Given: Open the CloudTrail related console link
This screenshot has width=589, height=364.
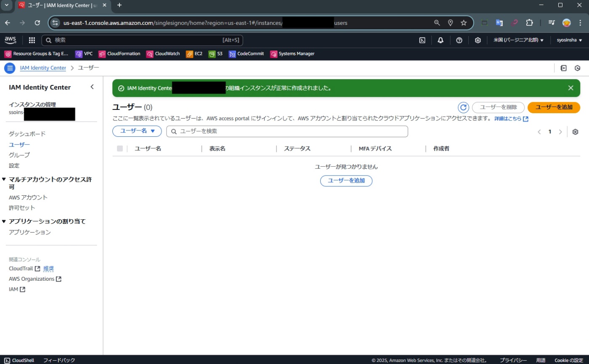Looking at the screenshot, I should (24, 268).
